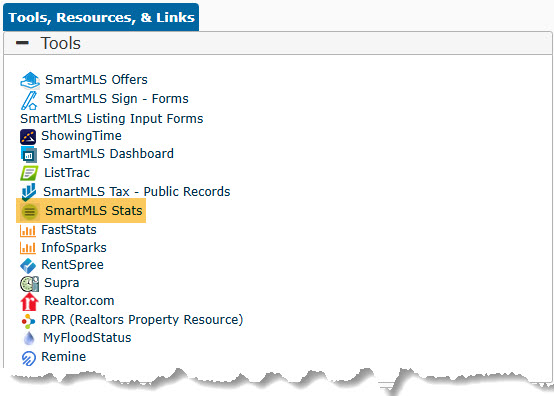Open the ListTrac link
Viewport: 554px width, 396px height.
(67, 173)
